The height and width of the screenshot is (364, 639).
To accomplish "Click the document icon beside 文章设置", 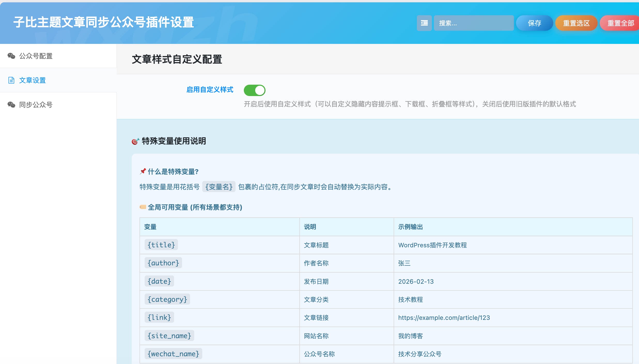I will click(x=11, y=80).
